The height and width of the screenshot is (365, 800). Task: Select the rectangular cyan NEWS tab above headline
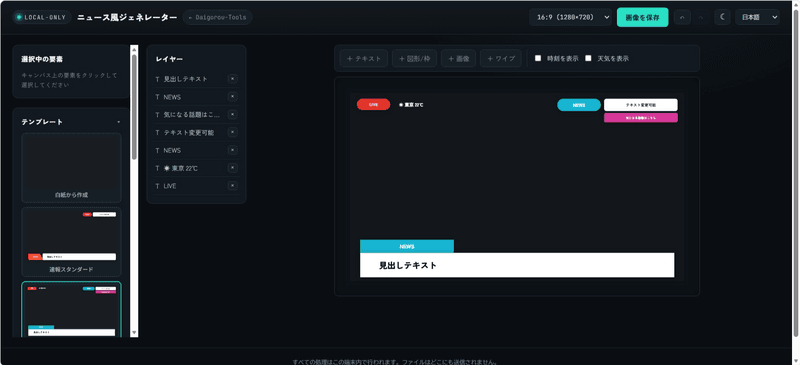coord(407,246)
